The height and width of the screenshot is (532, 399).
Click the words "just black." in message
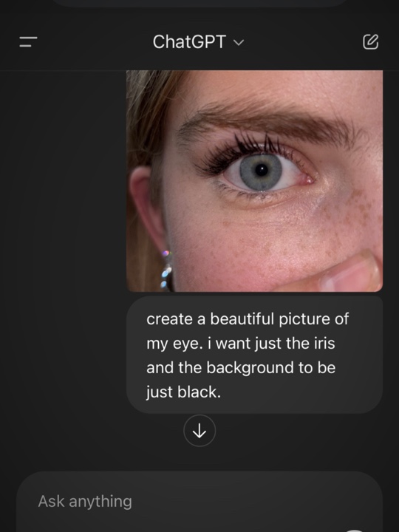[x=183, y=392]
